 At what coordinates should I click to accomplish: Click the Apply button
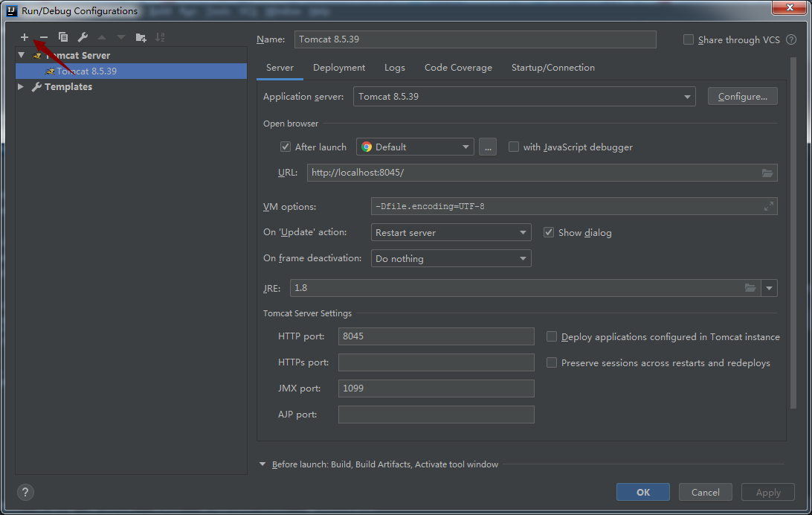pos(768,492)
